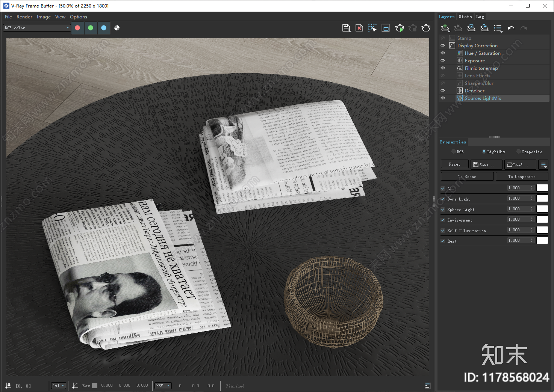Click the save layer preset icon

471,28
